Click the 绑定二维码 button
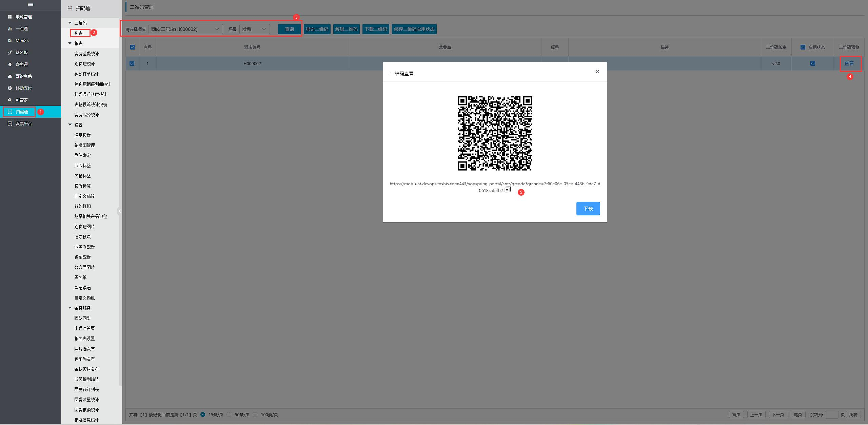 coord(317,29)
